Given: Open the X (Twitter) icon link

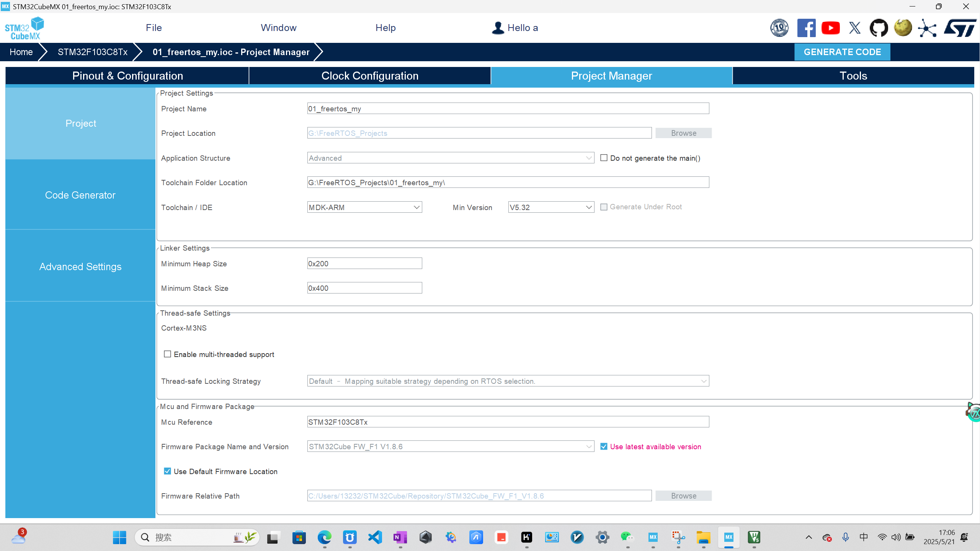Looking at the screenshot, I should coord(854,28).
